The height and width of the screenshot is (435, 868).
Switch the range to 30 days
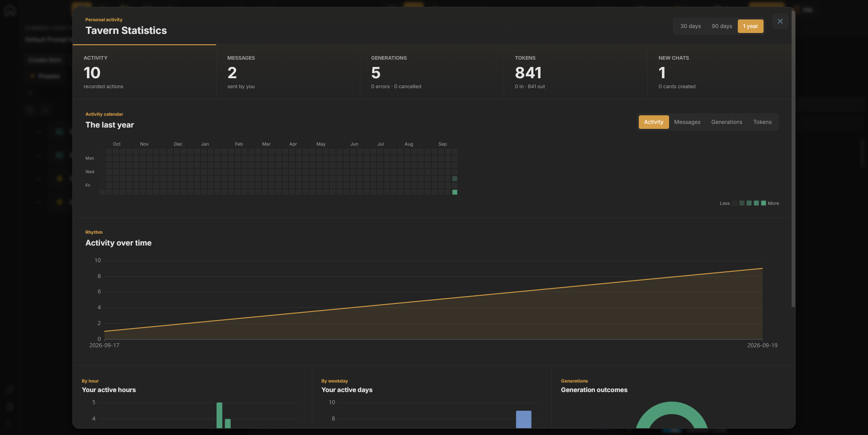(x=690, y=26)
